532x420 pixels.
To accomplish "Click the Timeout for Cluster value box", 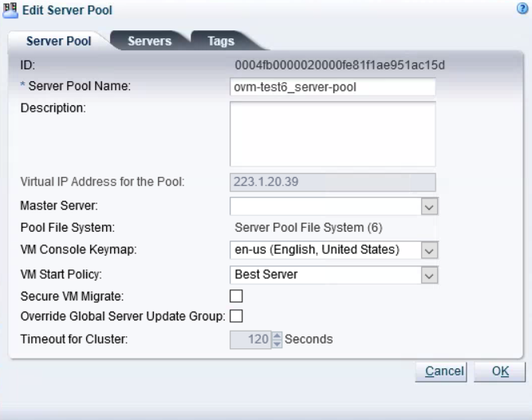I will (250, 340).
